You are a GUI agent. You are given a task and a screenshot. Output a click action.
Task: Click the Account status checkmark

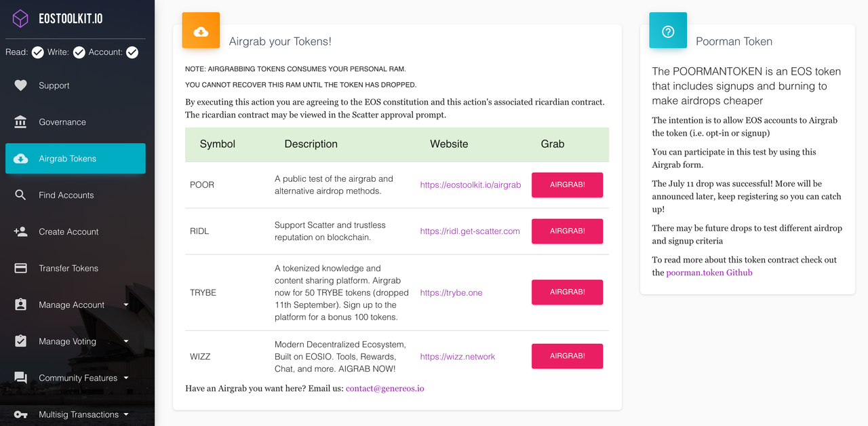[x=132, y=52]
